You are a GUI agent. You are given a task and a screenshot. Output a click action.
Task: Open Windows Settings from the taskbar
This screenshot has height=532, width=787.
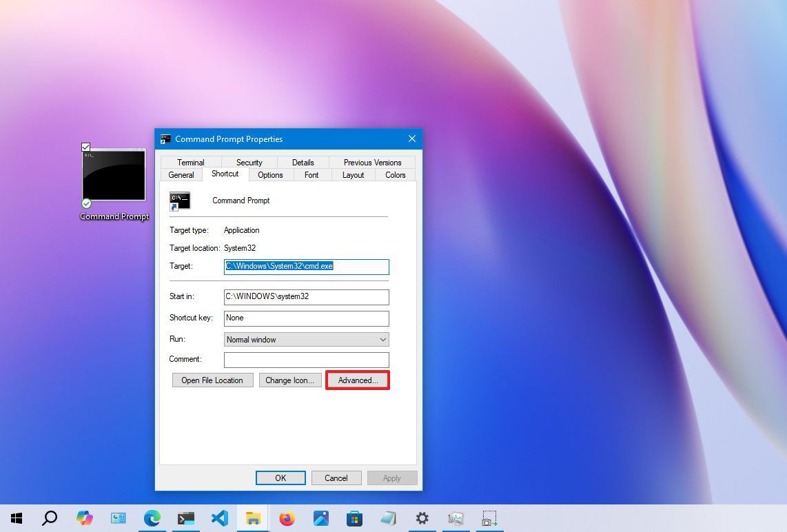(x=422, y=518)
